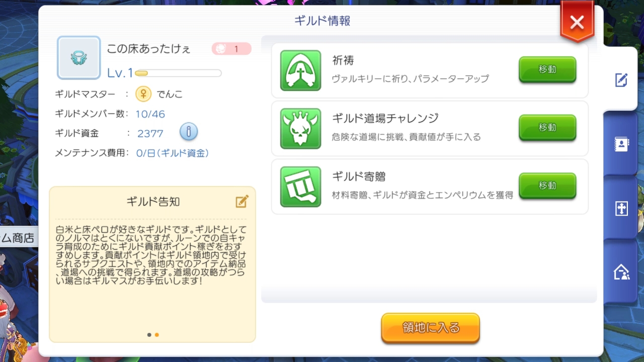Viewport: 644px width, 362px height.
Task: Click the 領地に入る button
Action: pyautogui.click(x=431, y=328)
